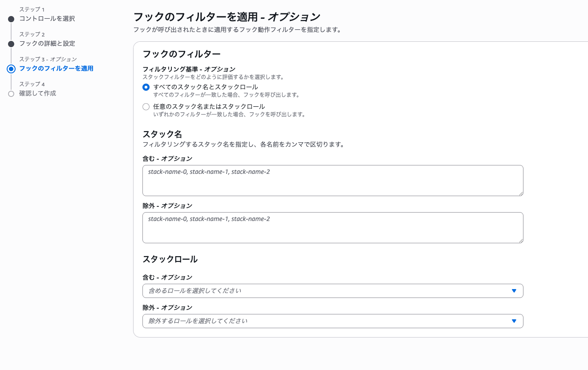588x370 pixels.
Task: Click the page title フックのフィルターを適用 - オプション
Action: point(227,17)
